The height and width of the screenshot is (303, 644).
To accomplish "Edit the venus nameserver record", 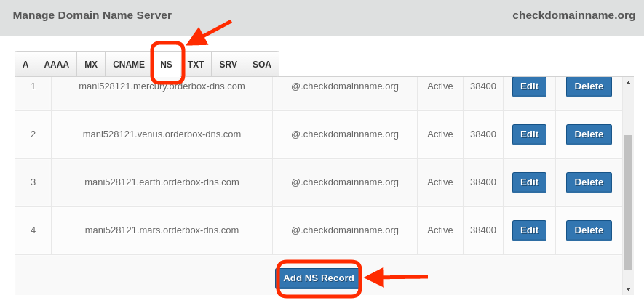I will (530, 134).
